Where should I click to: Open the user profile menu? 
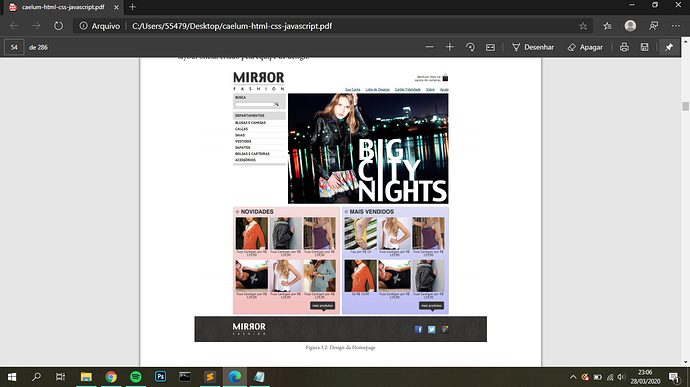click(x=630, y=26)
